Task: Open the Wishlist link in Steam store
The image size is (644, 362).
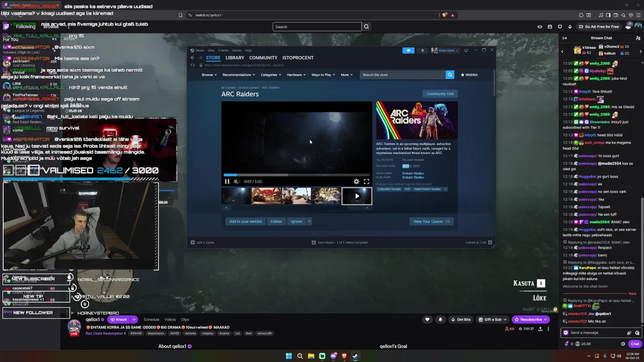Action: pos(469,75)
